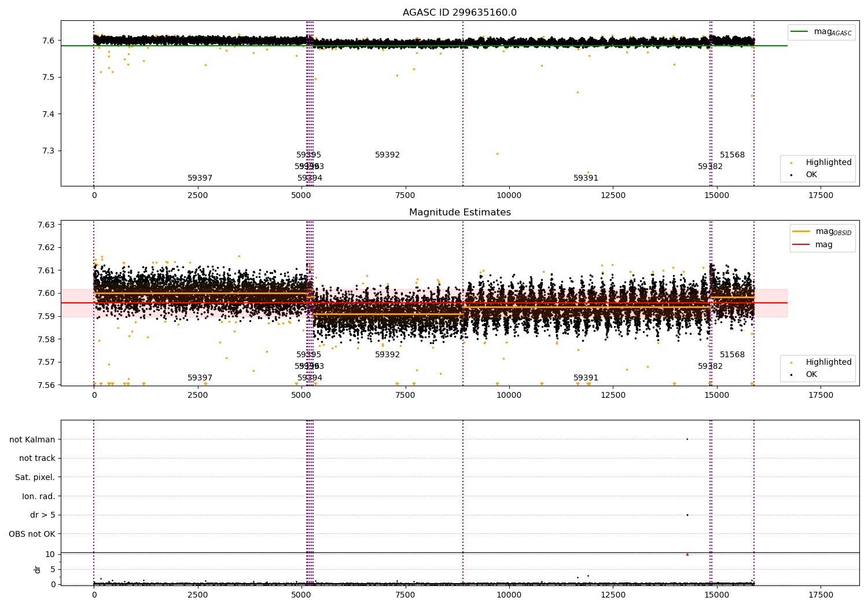868x608 pixels.
Task: Click the 7.4 tick on top plot y-axis
Action: [x=48, y=114]
